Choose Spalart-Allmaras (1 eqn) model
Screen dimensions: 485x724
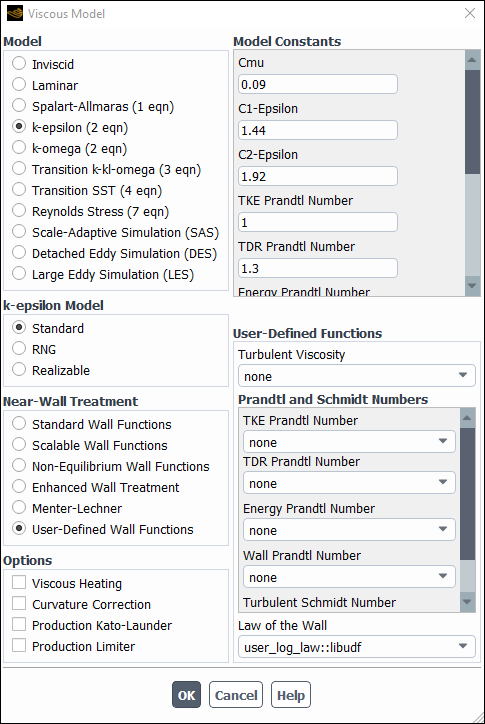19,105
